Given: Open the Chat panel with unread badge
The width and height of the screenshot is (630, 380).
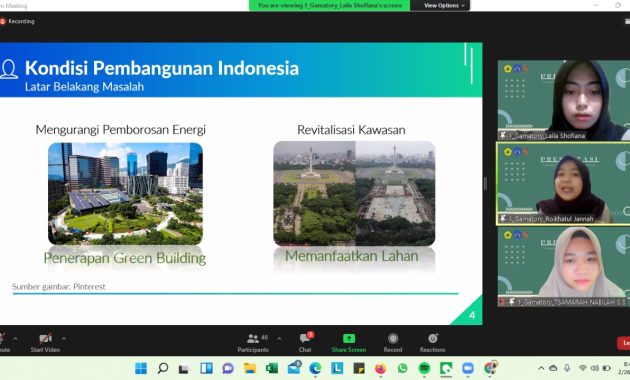Looking at the screenshot, I should tap(305, 343).
